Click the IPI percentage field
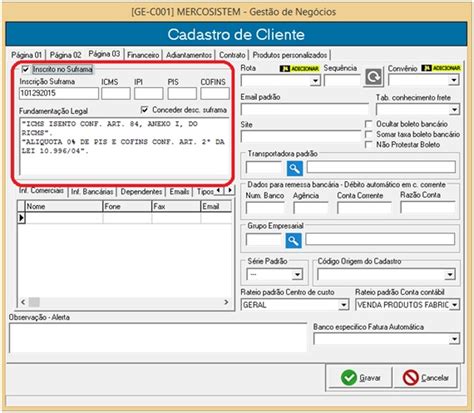Screen dimensions: 474x413 pos(149,93)
